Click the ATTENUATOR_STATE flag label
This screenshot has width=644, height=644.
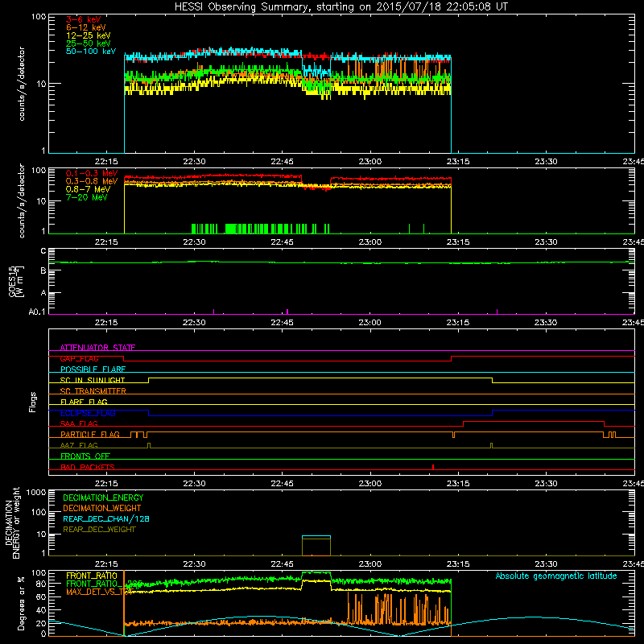[x=97, y=348]
